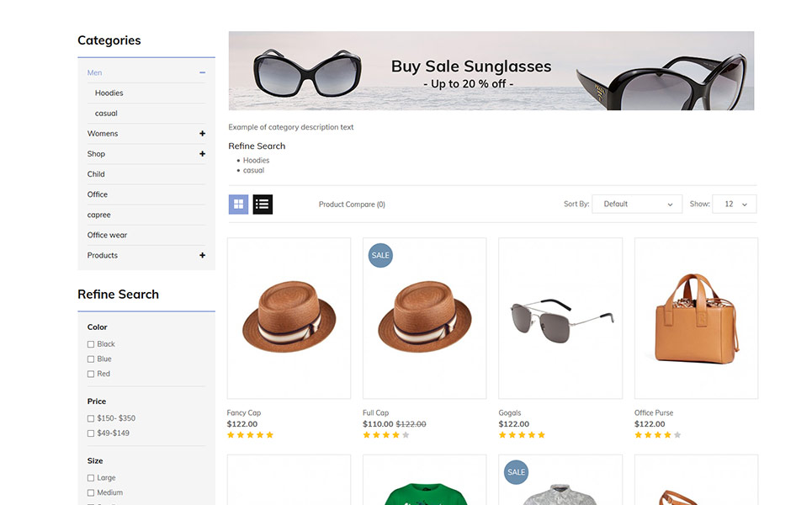812x505 pixels.
Task: Tick the Large size checkbox
Action: tap(91, 477)
